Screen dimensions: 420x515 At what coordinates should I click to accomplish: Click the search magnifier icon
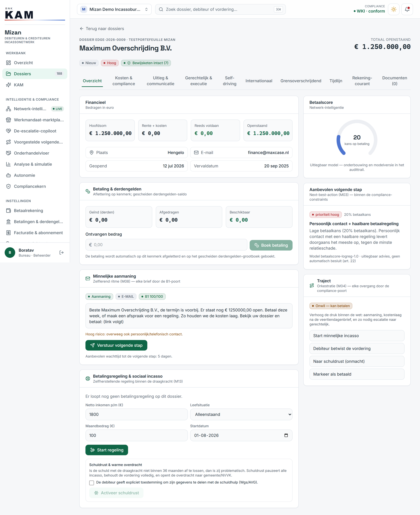coord(161,9)
